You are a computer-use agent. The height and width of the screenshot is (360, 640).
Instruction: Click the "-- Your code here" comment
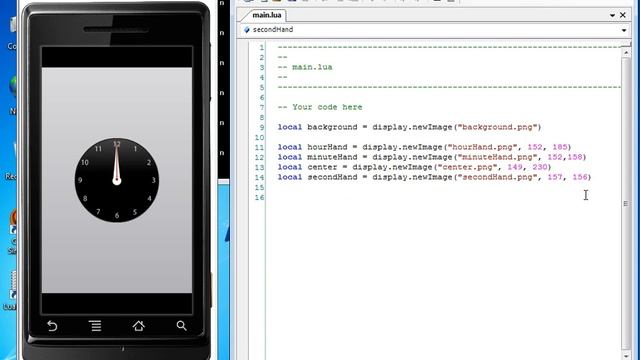[x=320, y=107]
